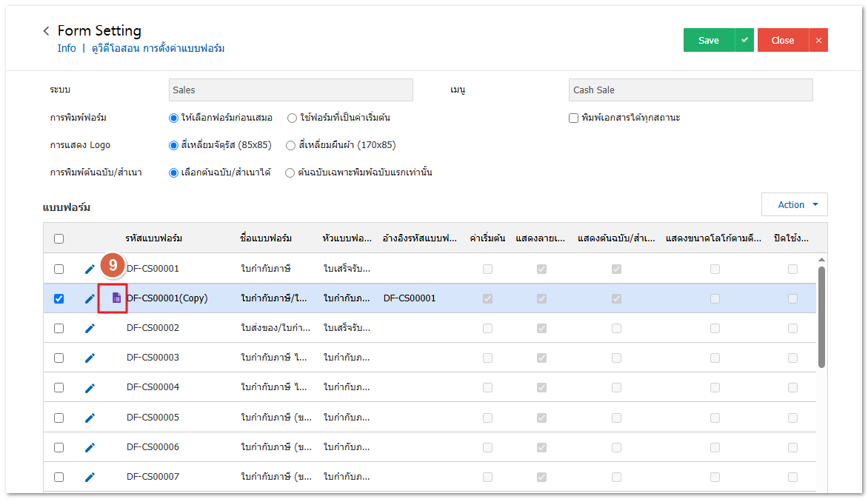Click the ชื่อแบบฟอร์ม column header
The width and height of the screenshot is (868, 499).
(266, 238)
